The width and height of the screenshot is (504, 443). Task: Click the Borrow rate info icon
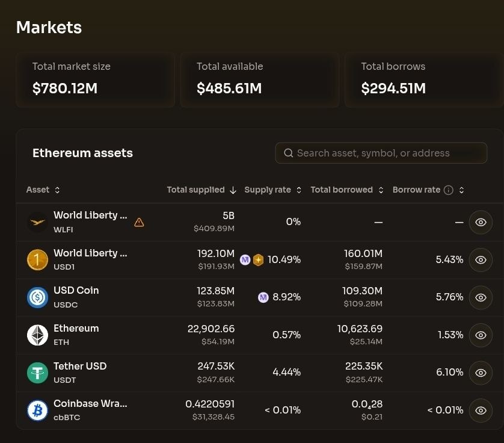coord(448,190)
